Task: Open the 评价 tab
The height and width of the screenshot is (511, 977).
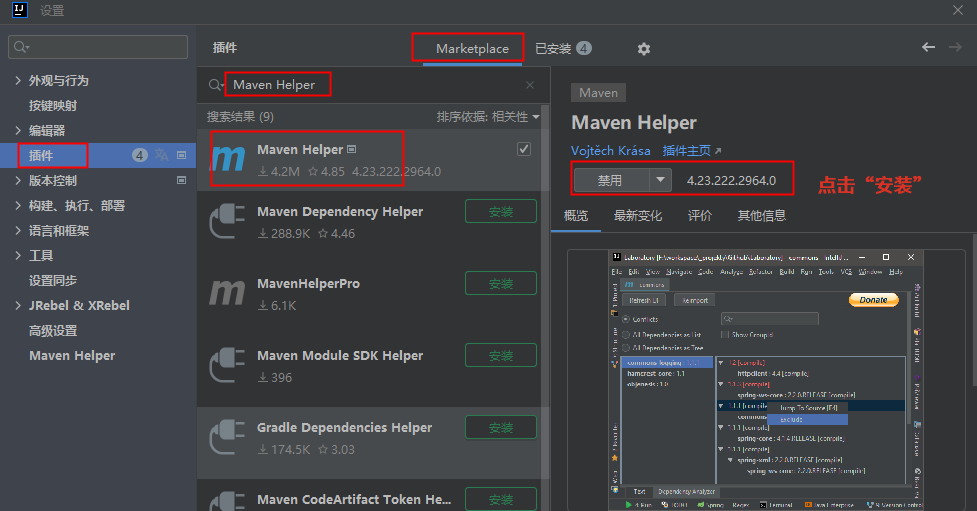Action: [700, 216]
